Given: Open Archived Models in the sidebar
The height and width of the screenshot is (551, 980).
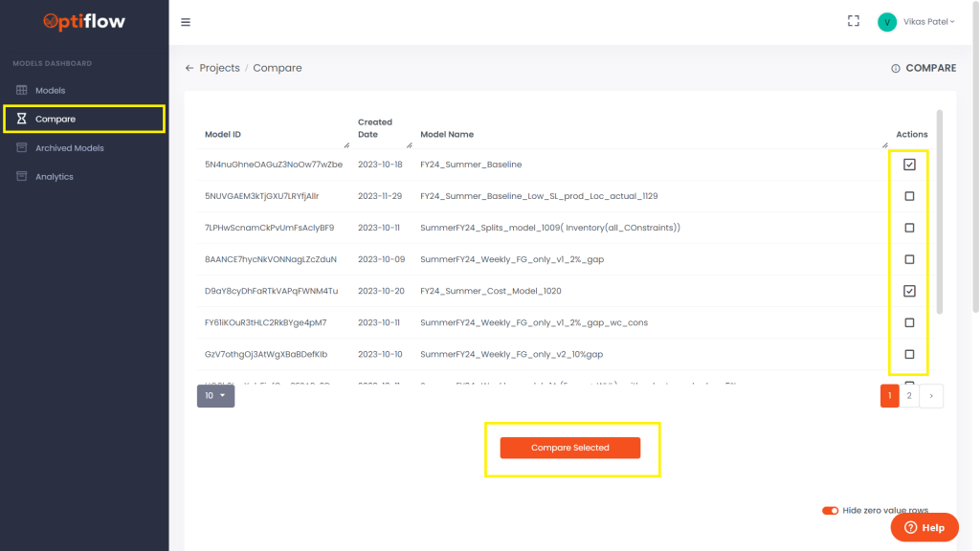Looking at the screenshot, I should tap(69, 148).
